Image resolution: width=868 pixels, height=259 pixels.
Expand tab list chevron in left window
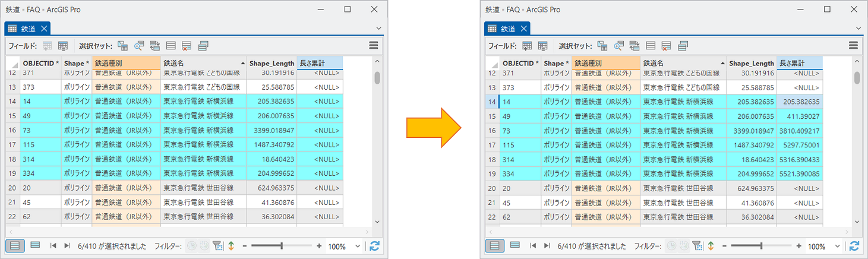tap(378, 29)
